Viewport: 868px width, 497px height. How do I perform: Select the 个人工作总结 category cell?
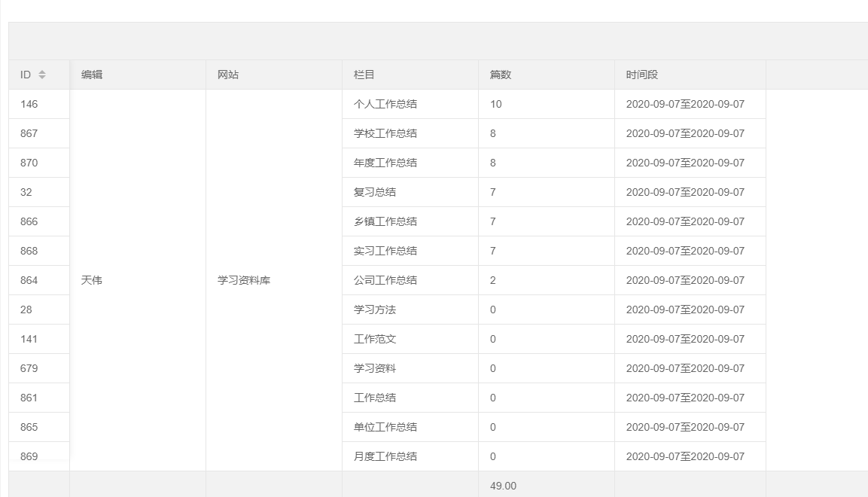pos(385,104)
